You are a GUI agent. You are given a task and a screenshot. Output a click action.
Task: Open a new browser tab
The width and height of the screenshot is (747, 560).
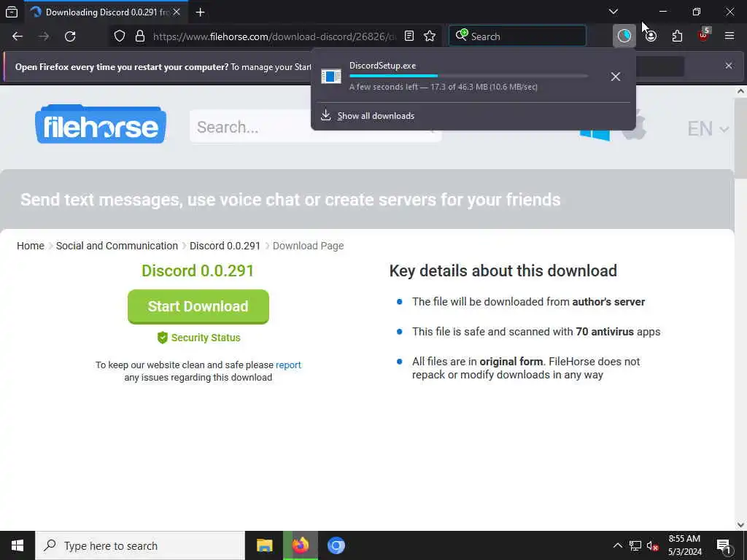pyautogui.click(x=200, y=12)
